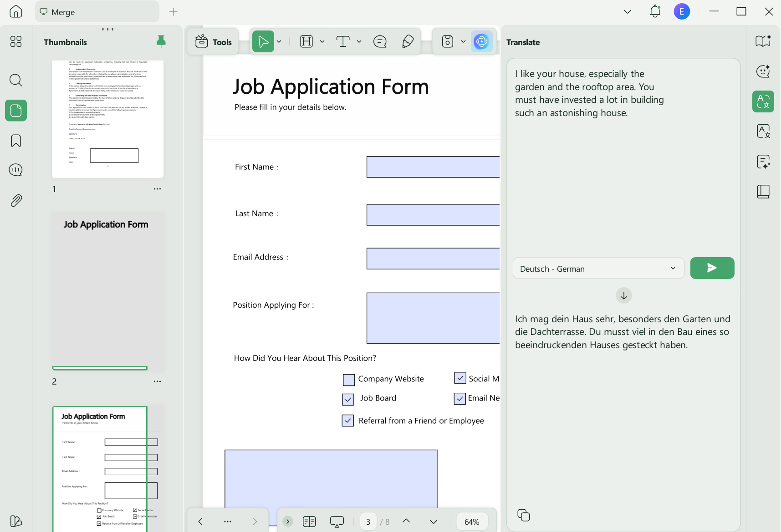The height and width of the screenshot is (532, 781).
Task: Copy the translated text
Action: [524, 515]
